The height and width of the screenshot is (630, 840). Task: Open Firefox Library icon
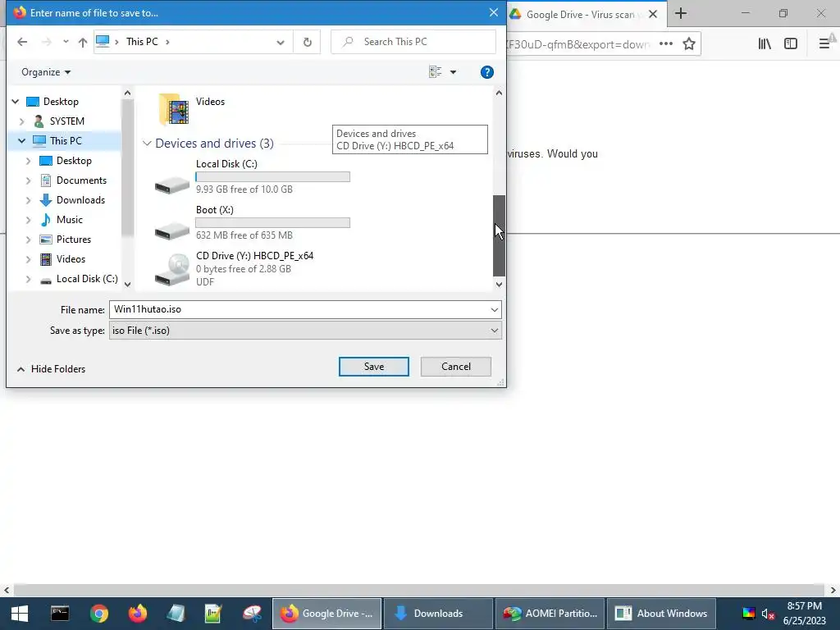(765, 44)
